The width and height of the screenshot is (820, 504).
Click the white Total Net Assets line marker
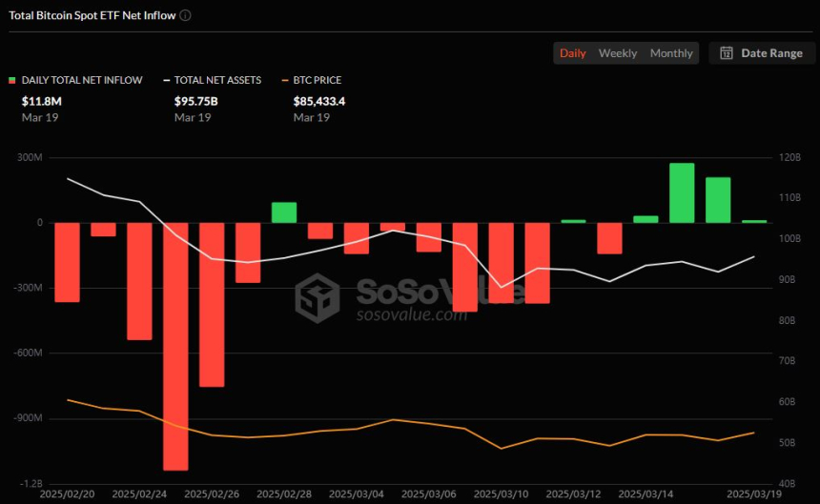(x=166, y=80)
